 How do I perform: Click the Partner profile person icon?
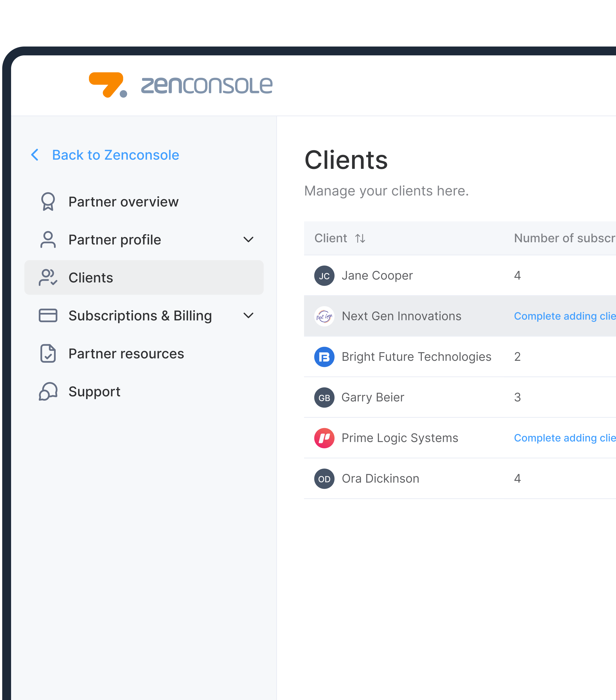click(48, 240)
